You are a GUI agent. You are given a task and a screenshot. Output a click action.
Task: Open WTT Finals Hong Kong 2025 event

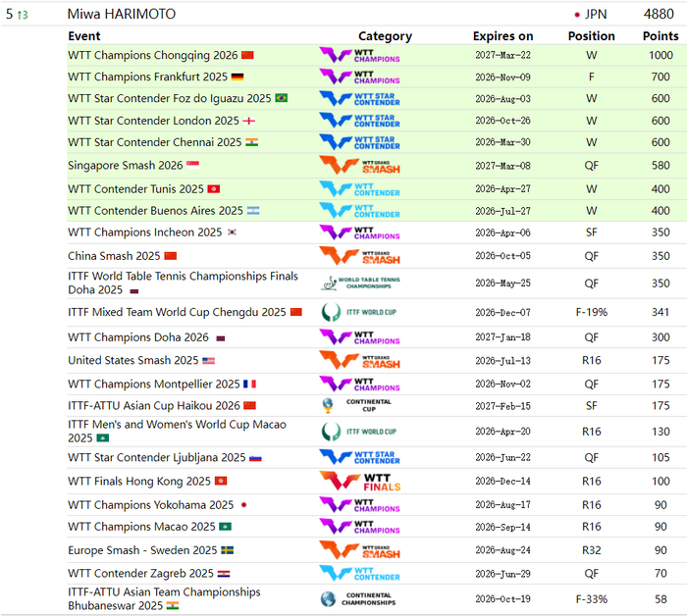(139, 482)
